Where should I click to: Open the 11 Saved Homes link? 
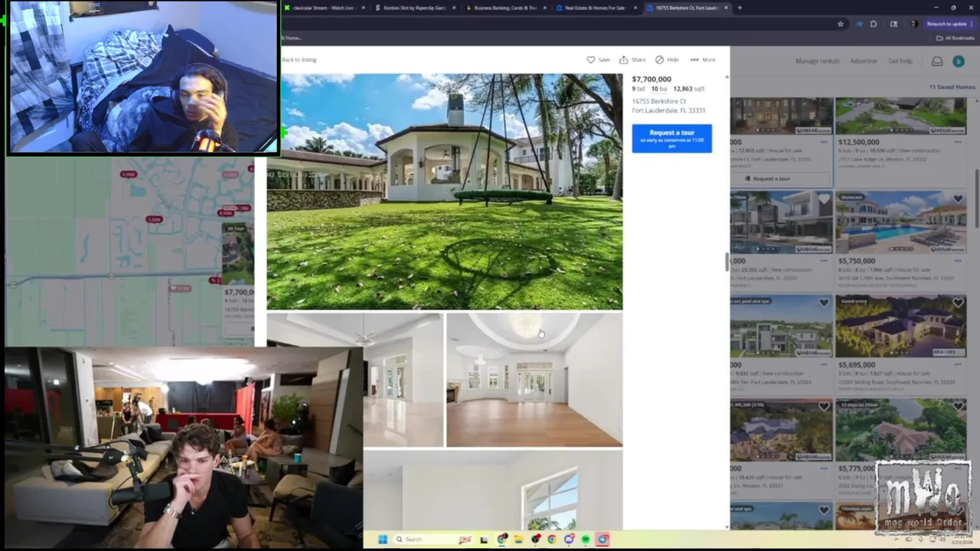(x=952, y=87)
